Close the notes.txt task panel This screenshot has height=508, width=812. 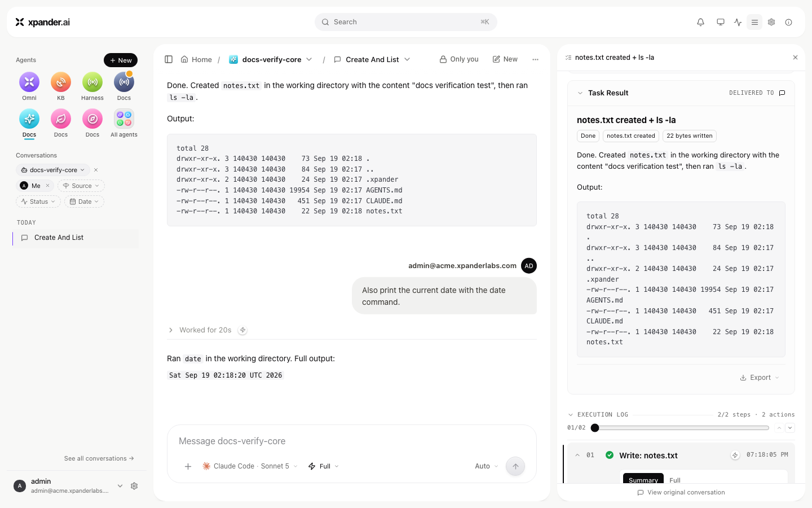pyautogui.click(x=795, y=58)
